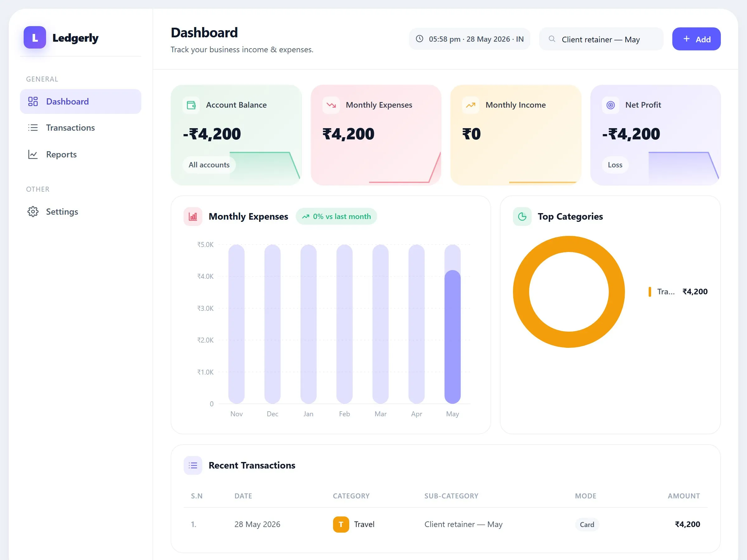Click the -₹4,200 Account Balance value
747x560 pixels.
(212, 134)
